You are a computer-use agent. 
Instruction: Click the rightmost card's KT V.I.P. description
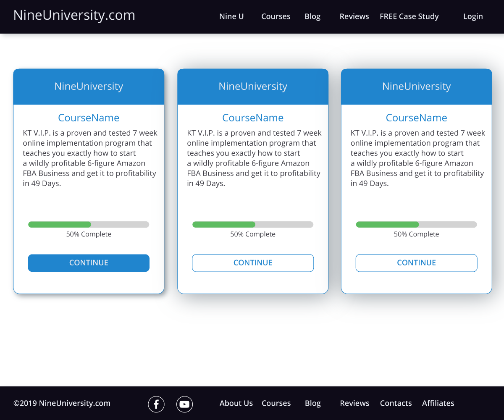(x=418, y=158)
